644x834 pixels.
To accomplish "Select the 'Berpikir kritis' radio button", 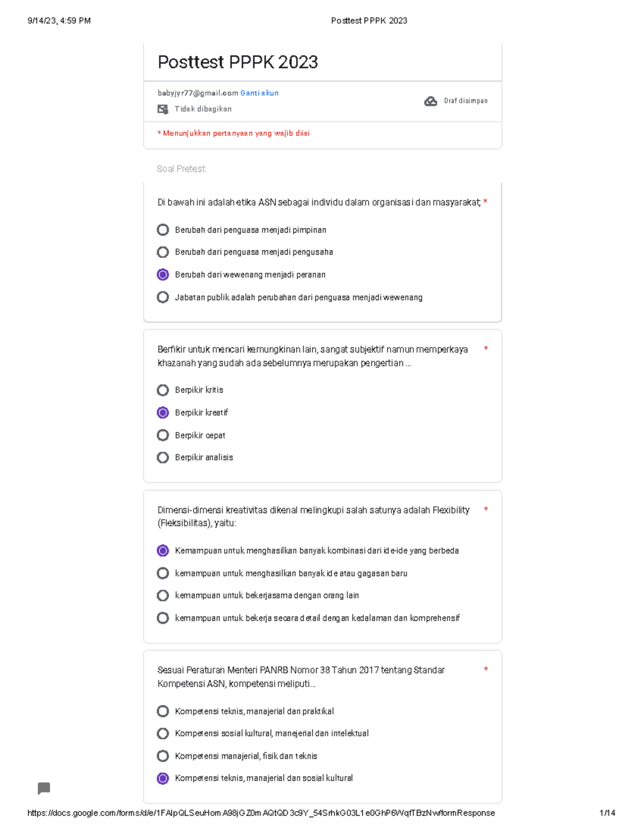I will (x=163, y=390).
